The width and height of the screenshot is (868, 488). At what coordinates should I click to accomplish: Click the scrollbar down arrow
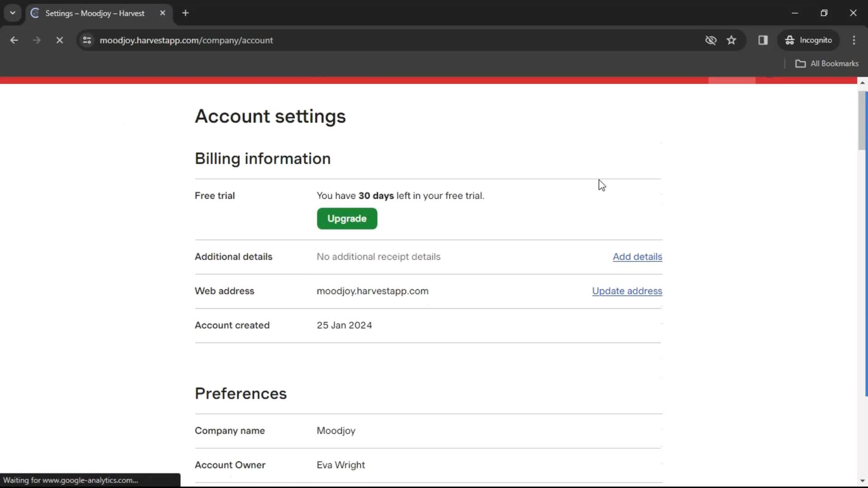863,481
